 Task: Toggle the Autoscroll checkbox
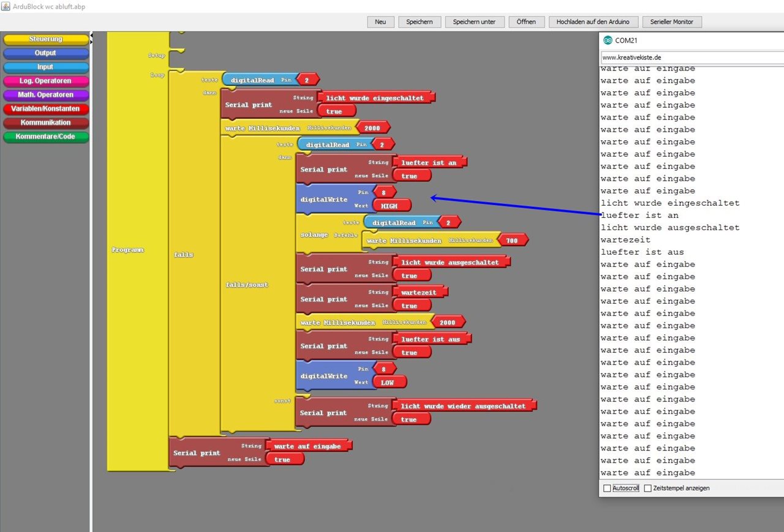pos(607,489)
